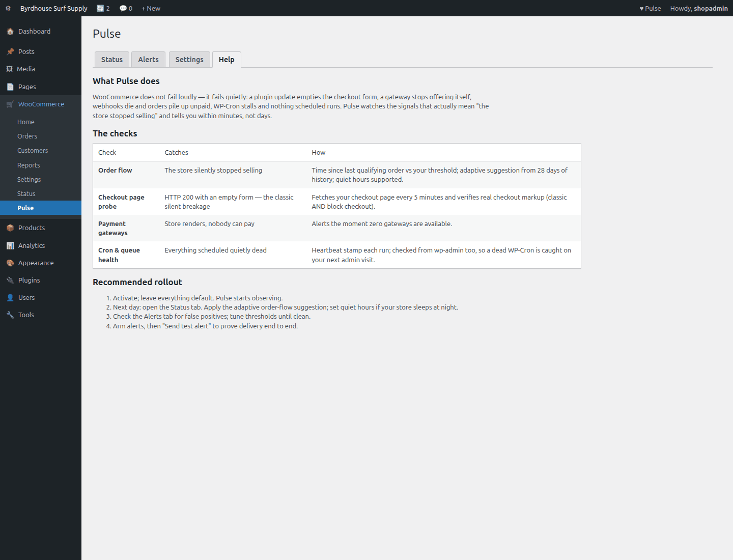Screen dimensions: 733x560
Task: Click the Media icon in sidebar
Action: (x=9, y=69)
